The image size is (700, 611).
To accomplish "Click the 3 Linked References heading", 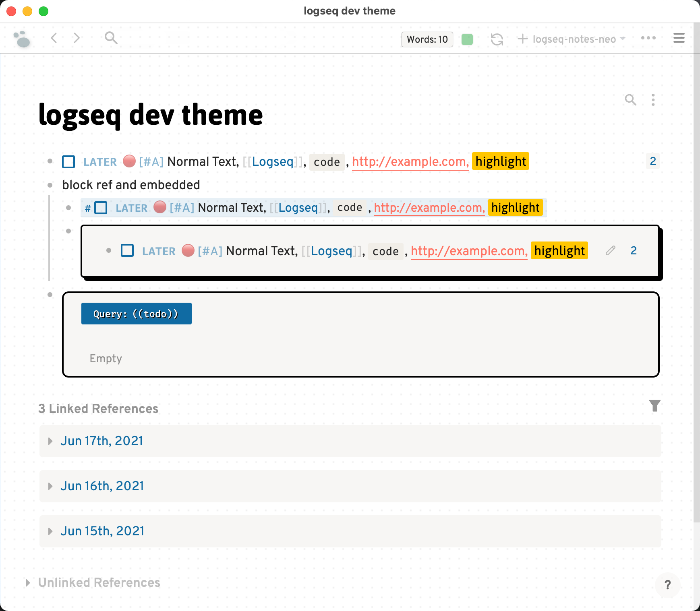I will pos(98,409).
